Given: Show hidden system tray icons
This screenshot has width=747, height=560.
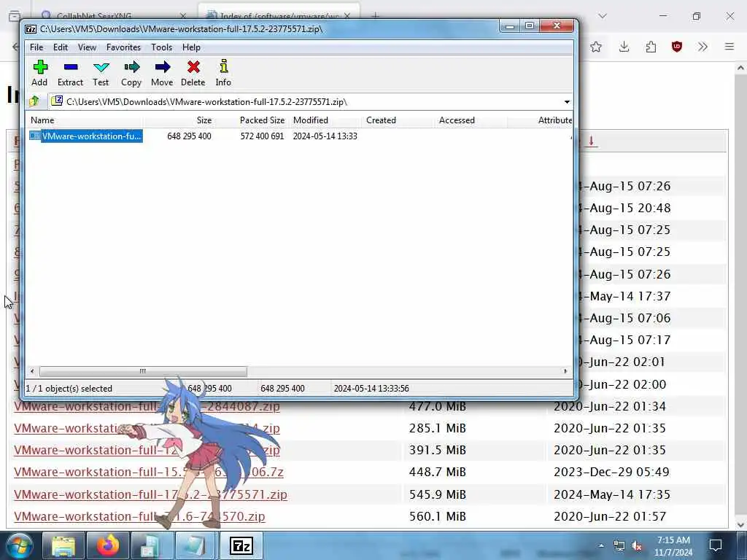Looking at the screenshot, I should (601, 545).
